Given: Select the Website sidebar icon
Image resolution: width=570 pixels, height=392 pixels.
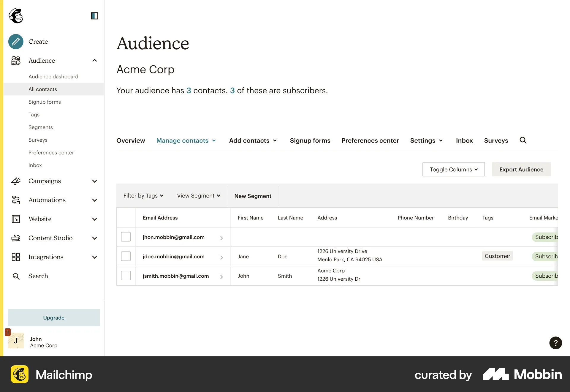Looking at the screenshot, I should (x=15, y=219).
